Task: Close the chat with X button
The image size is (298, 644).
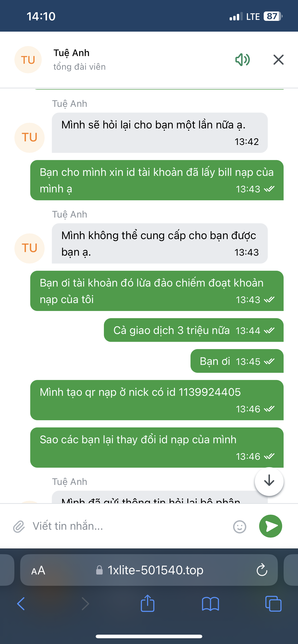Action: (x=279, y=60)
